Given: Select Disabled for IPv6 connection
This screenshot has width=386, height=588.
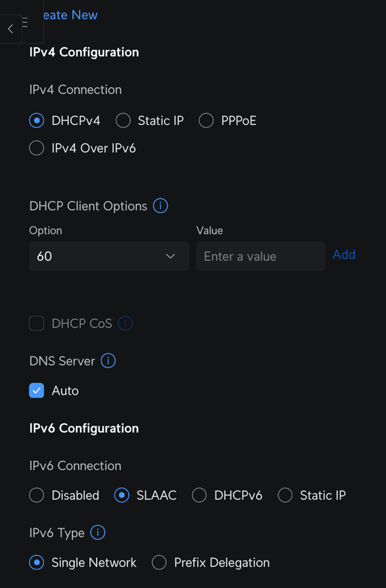Looking at the screenshot, I should click(x=36, y=495).
